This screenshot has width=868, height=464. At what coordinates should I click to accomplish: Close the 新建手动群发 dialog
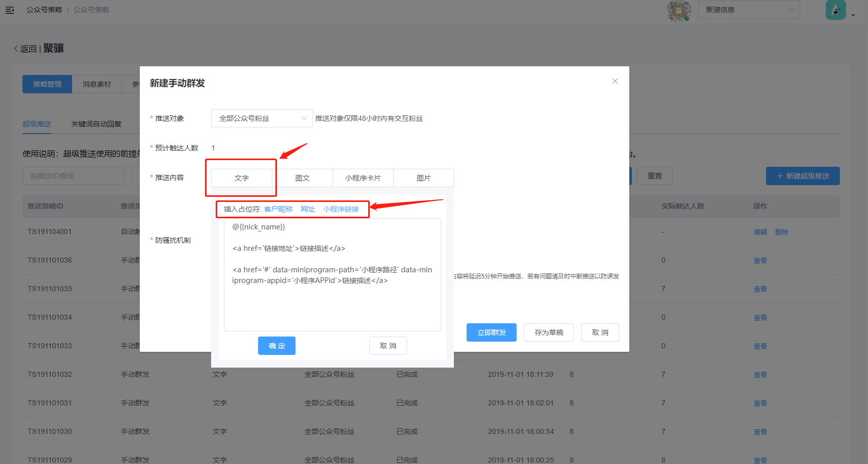click(615, 81)
